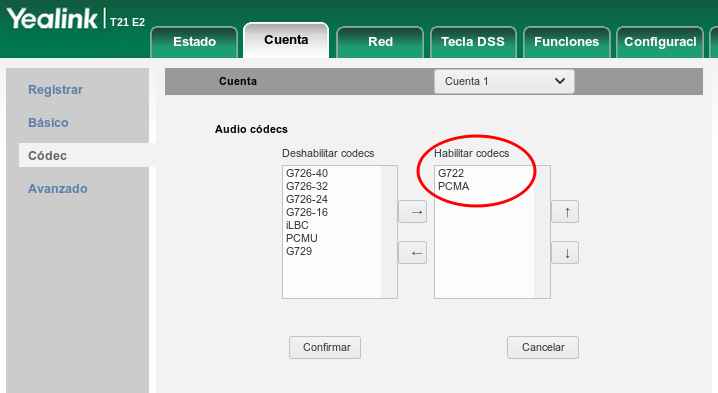Click the Yealink logo
Screen dimensions: 718x393
pyautogui.click(x=51, y=19)
